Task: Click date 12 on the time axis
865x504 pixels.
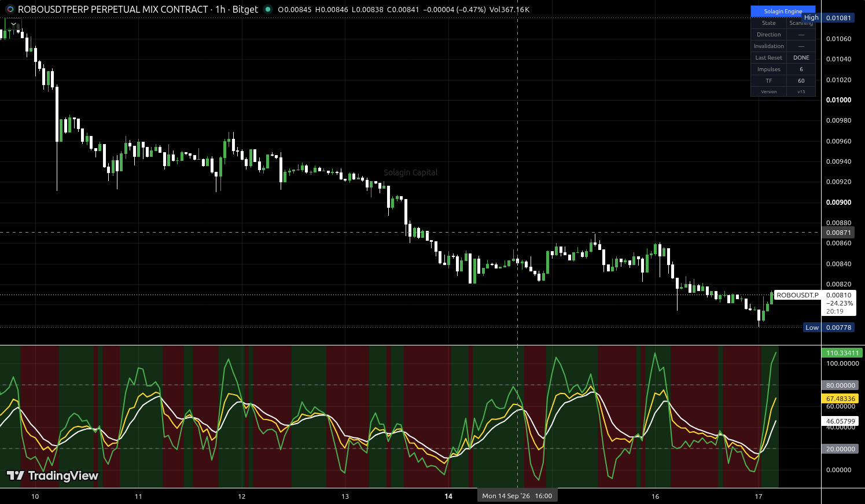Action: [x=242, y=496]
